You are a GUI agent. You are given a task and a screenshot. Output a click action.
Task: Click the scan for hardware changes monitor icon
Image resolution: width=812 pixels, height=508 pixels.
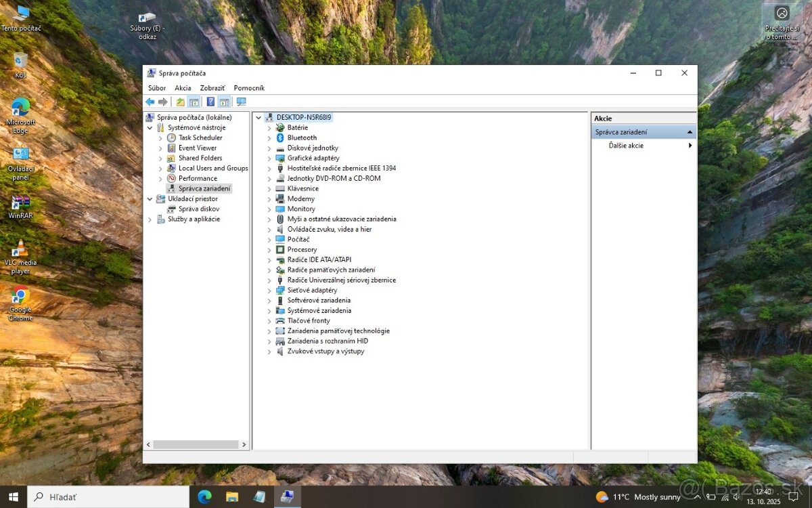click(241, 102)
